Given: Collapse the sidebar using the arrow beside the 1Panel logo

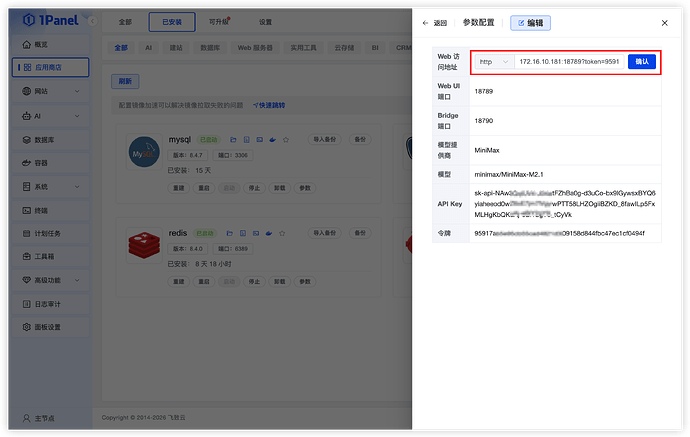Looking at the screenshot, I should coord(92,20).
